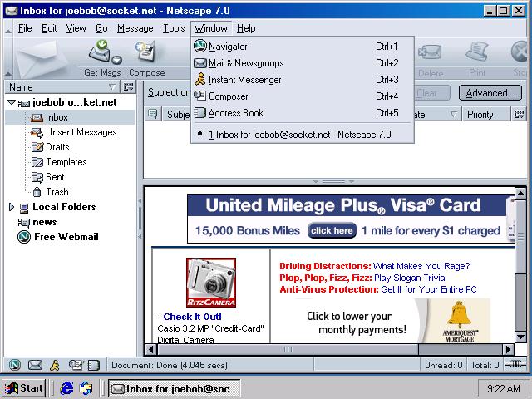This screenshot has width=532, height=399.
Task: Select the Drafts folder
Action: (x=50, y=147)
